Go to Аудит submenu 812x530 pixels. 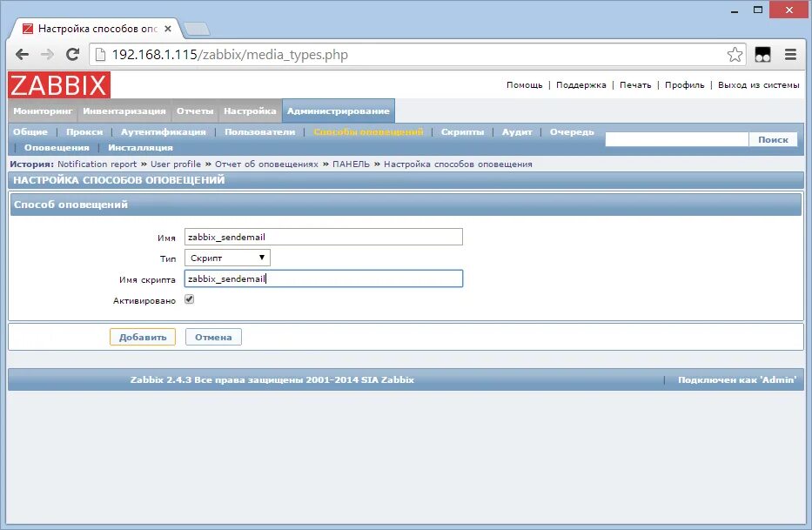click(517, 132)
